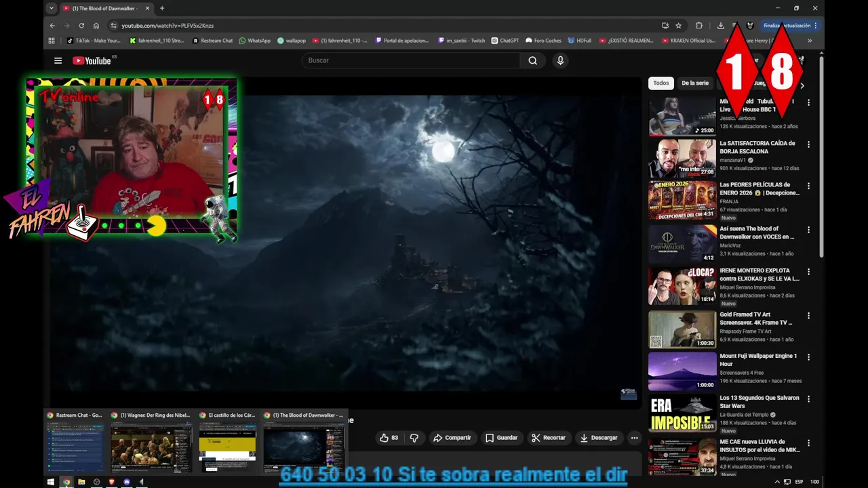868x488 pixels.
Task: Open options for La SATISFACTORIA CAÍDA video
Action: point(808,144)
